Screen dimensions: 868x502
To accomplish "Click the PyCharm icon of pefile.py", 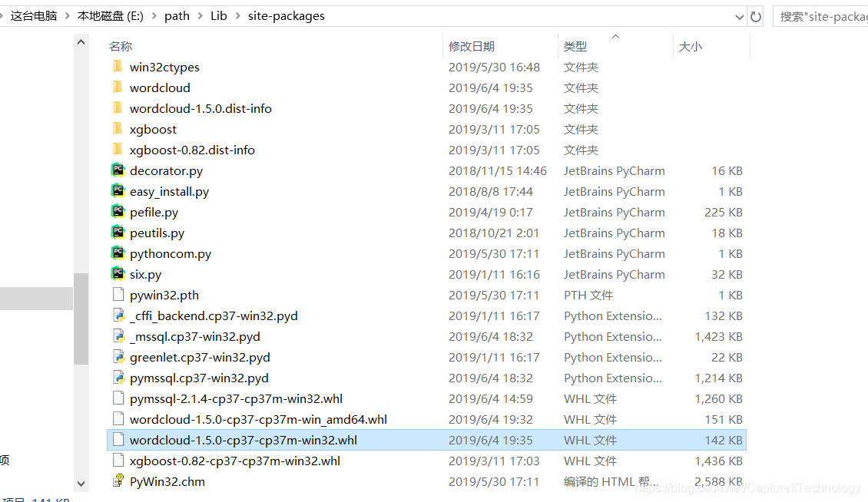I will pos(118,211).
